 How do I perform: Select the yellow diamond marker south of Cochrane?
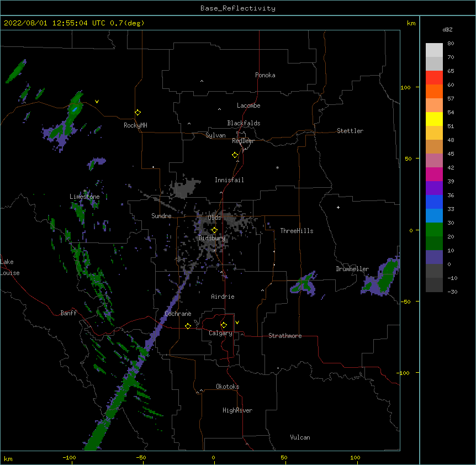coord(188,326)
